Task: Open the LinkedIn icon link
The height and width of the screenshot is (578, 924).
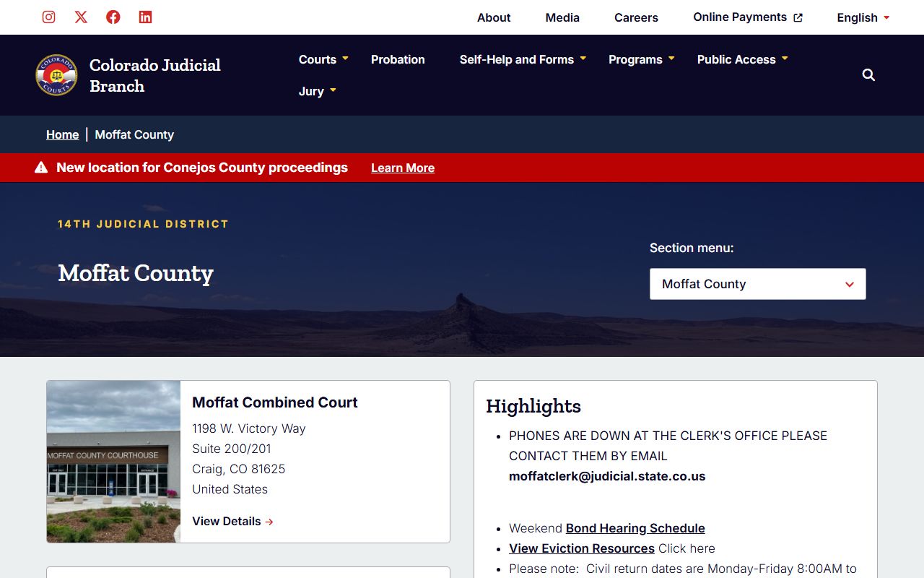Action: coord(145,17)
